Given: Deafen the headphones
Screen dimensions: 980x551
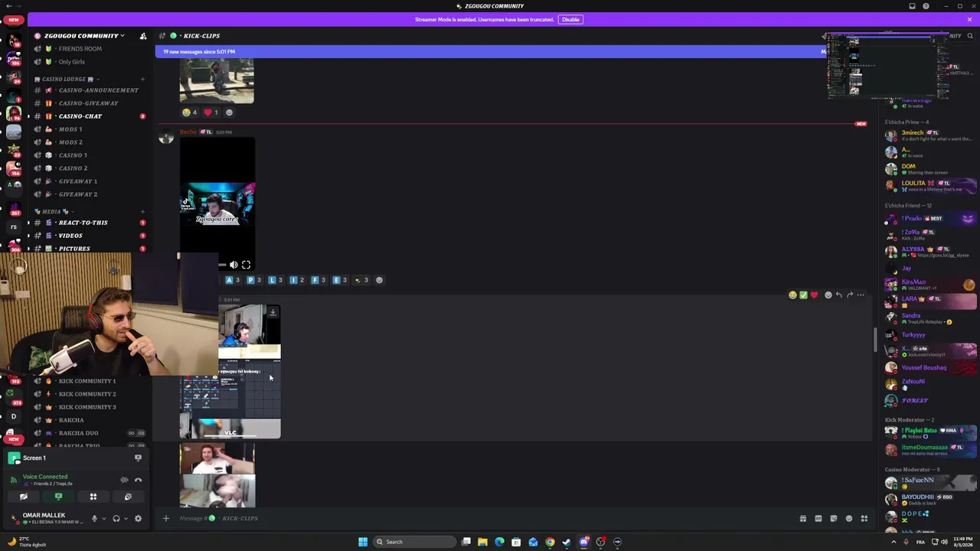Looking at the screenshot, I should [x=116, y=518].
